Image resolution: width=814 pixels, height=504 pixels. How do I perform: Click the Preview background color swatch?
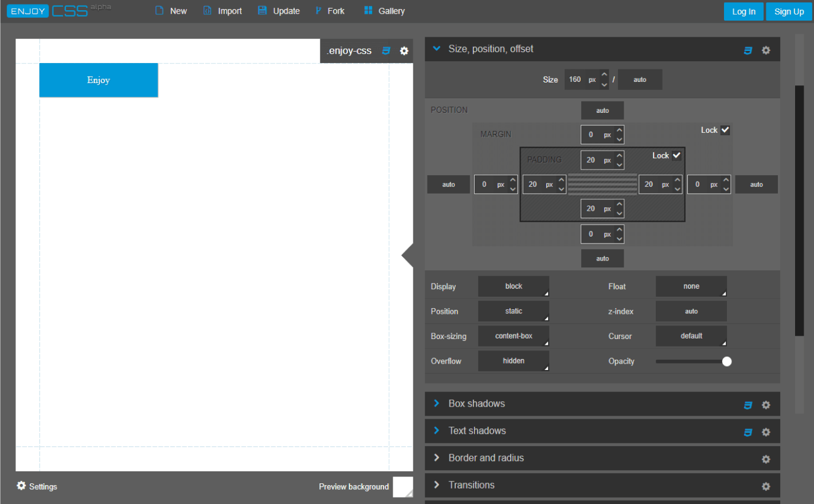(402, 487)
